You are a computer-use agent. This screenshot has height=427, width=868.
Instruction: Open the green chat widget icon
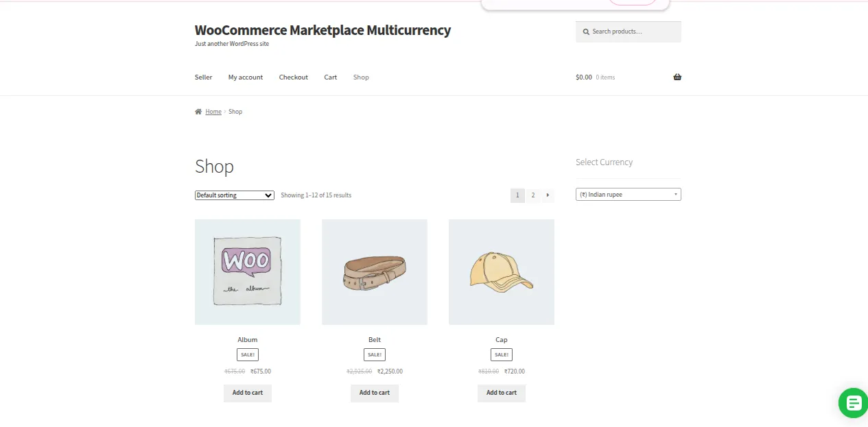[853, 402]
